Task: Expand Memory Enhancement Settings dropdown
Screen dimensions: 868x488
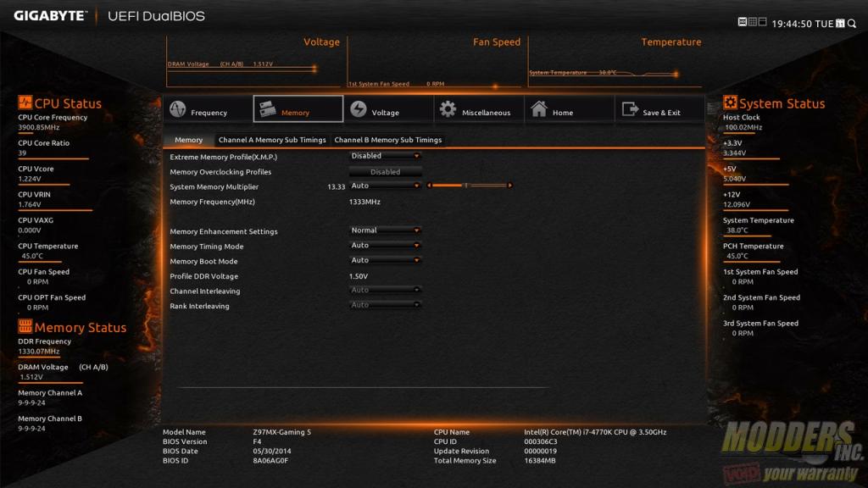Action: point(386,230)
